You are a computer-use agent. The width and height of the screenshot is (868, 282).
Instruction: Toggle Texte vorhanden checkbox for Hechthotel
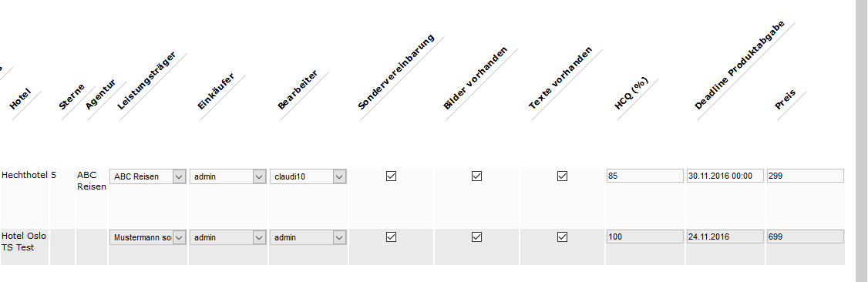(563, 176)
